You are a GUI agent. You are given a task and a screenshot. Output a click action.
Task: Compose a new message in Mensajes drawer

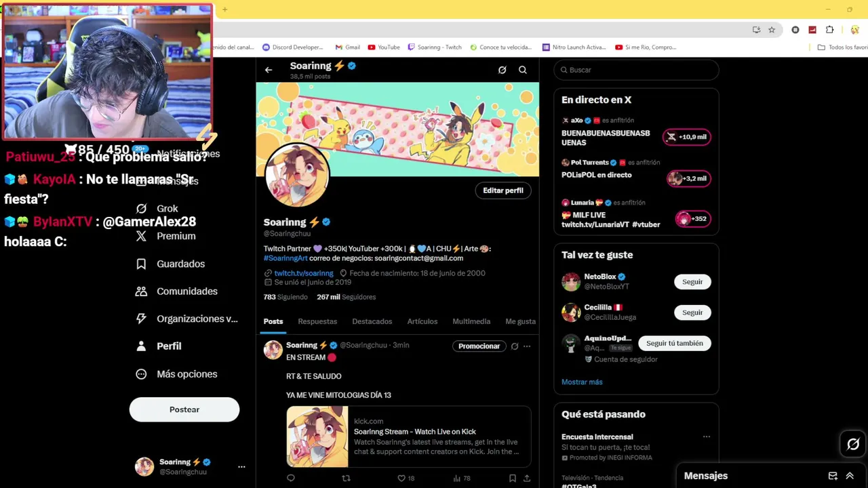pyautogui.click(x=833, y=476)
